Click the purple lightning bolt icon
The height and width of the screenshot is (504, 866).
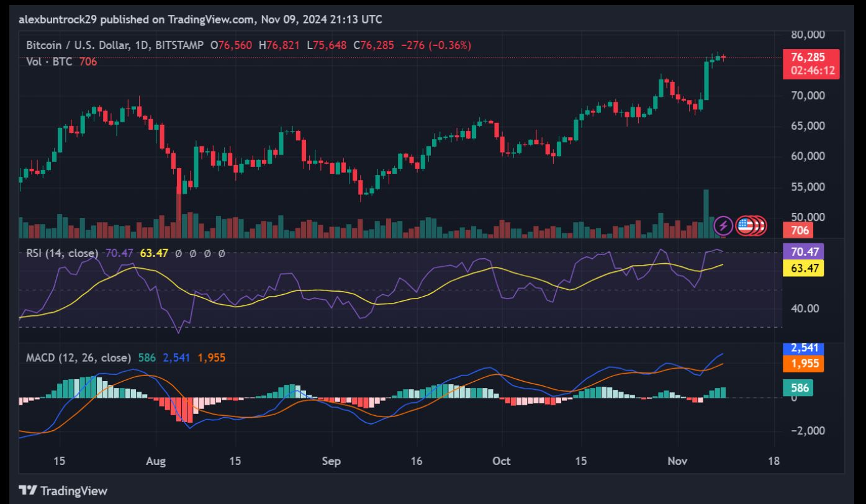tap(723, 225)
